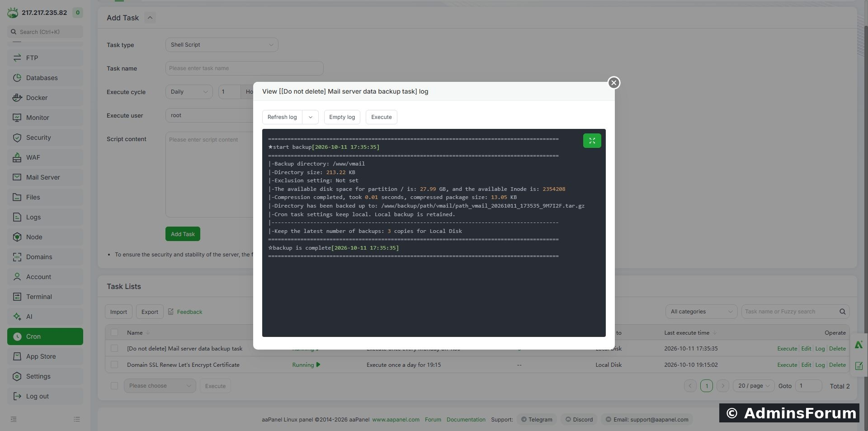868x431 pixels.
Task: Open the 20 / page size dropdown
Action: pos(753,386)
